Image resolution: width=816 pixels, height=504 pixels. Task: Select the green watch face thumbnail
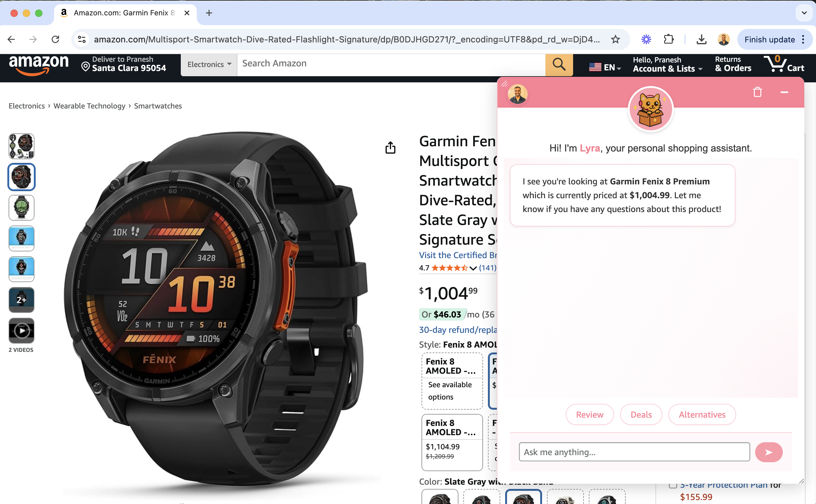click(21, 207)
